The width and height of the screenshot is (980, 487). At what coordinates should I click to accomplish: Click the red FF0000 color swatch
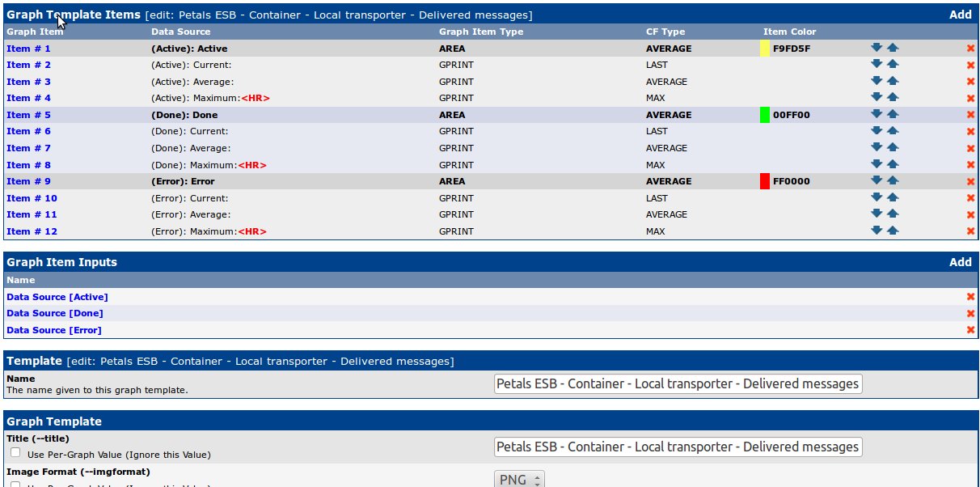(x=765, y=181)
